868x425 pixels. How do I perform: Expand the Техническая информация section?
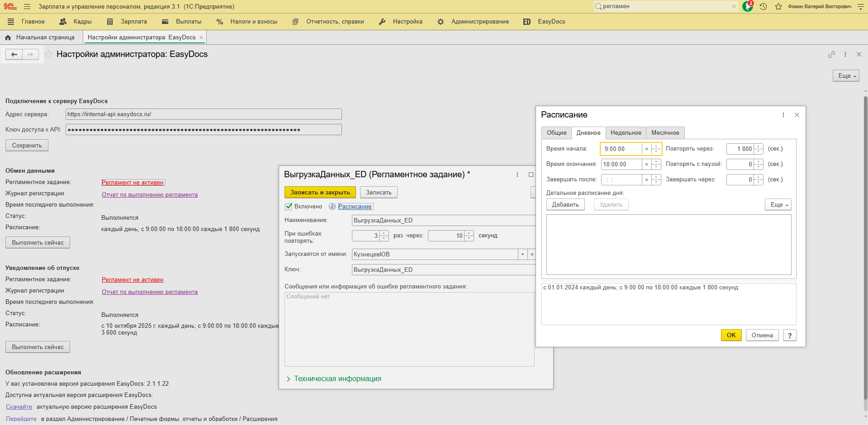click(337, 379)
